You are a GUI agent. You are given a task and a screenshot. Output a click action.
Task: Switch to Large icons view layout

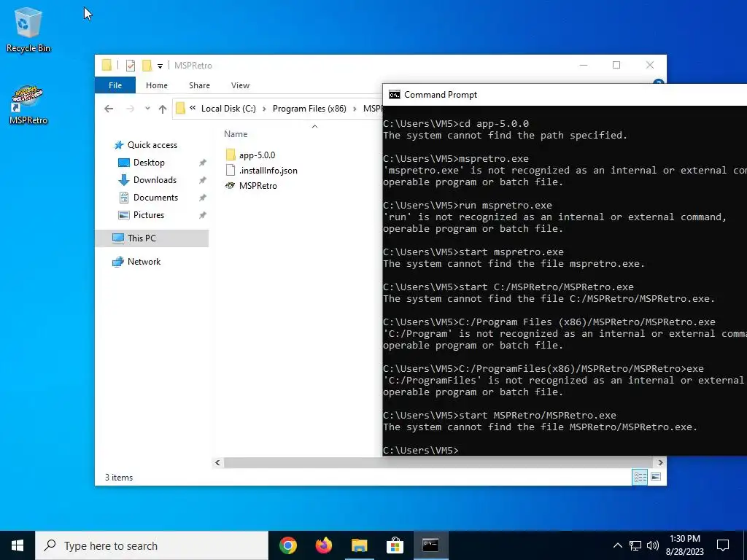coord(656,477)
